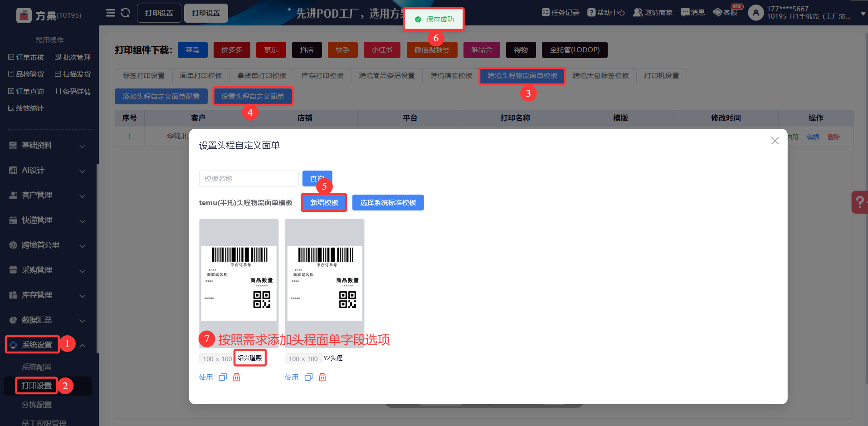Click the red floating question-mark help button
The height and width of the screenshot is (426, 868).
[x=859, y=202]
